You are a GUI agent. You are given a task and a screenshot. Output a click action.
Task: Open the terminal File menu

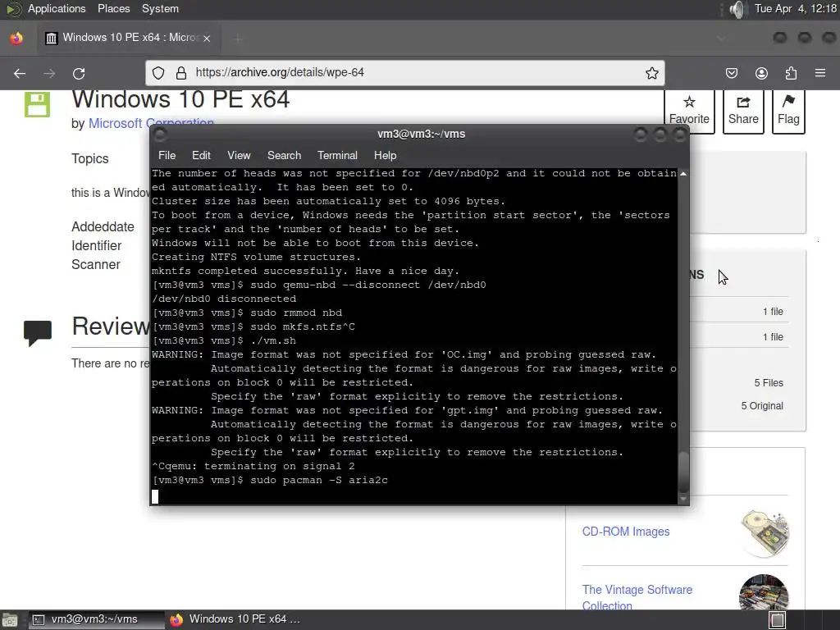coord(167,155)
